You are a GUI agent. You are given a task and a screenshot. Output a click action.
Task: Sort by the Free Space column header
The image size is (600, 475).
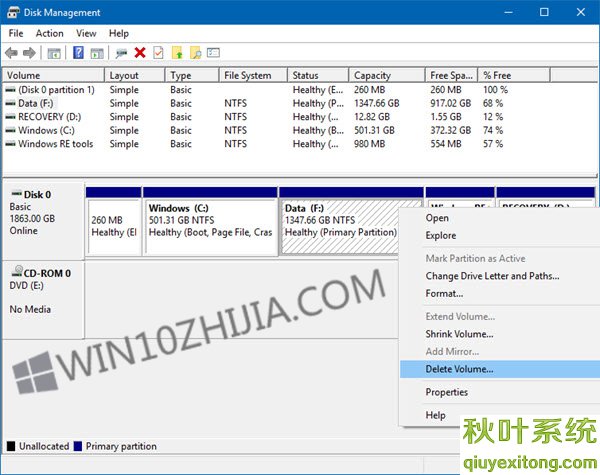[452, 75]
